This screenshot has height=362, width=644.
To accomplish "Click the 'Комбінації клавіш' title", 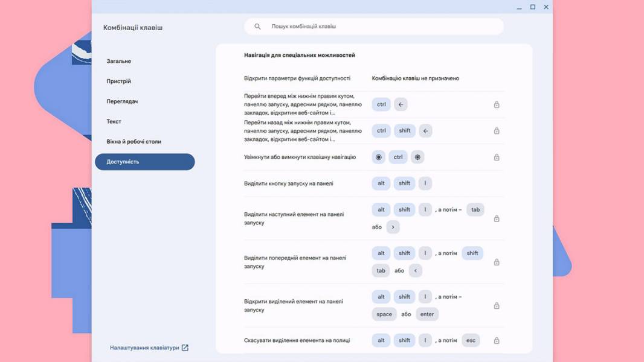I will click(133, 28).
